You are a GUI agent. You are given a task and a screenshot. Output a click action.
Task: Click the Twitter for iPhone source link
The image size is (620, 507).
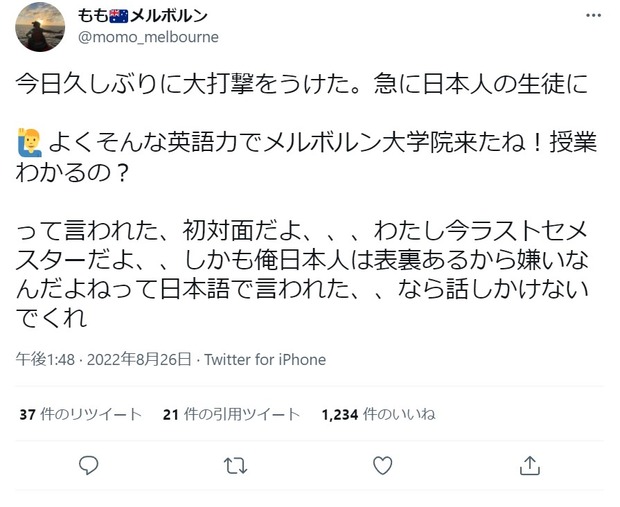(x=265, y=360)
